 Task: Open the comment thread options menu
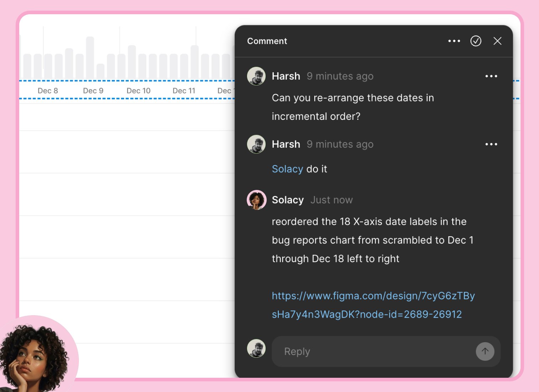pos(454,41)
